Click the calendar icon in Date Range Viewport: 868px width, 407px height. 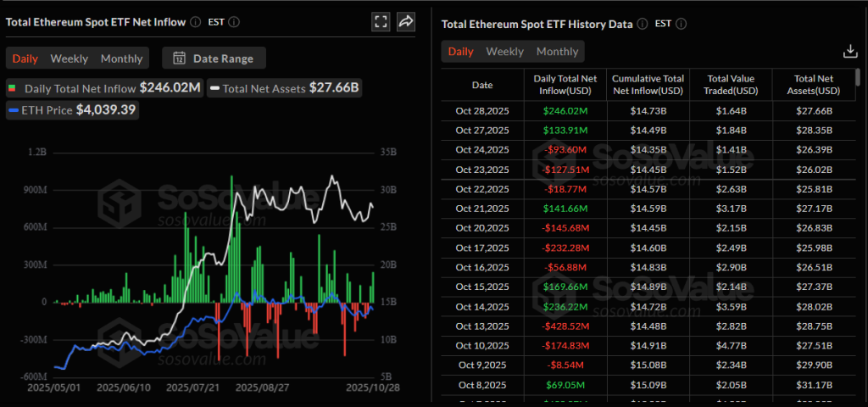pos(179,59)
